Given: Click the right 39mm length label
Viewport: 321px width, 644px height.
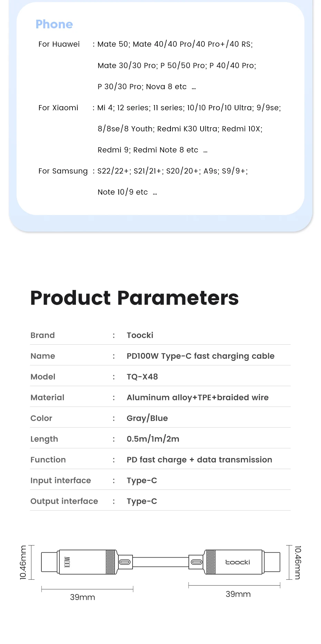Looking at the screenshot, I should pyautogui.click(x=238, y=594).
